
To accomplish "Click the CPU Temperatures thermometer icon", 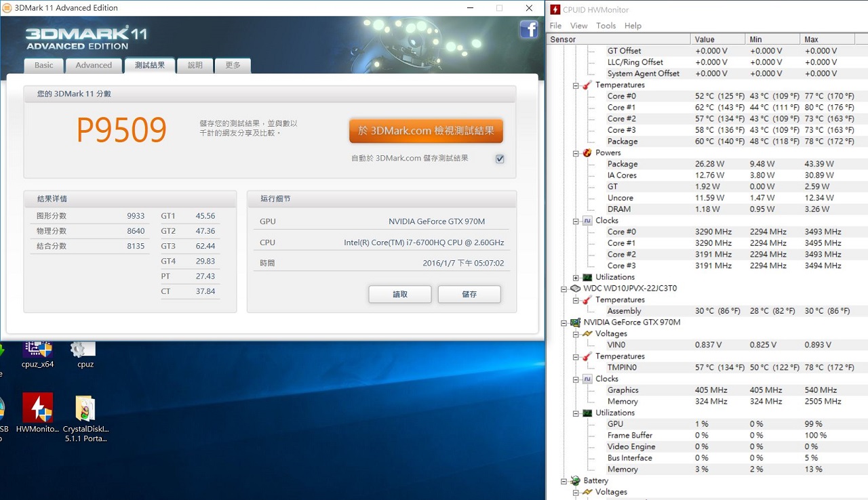I will pyautogui.click(x=587, y=85).
